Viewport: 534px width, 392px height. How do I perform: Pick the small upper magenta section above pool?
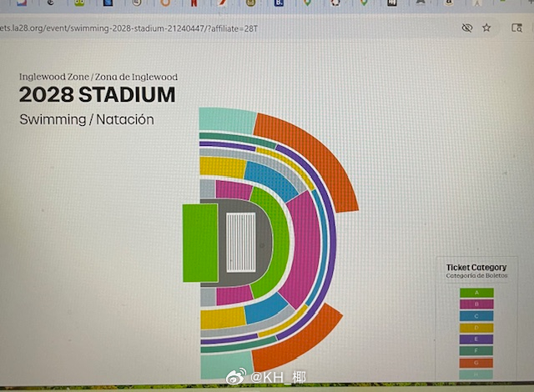click(x=234, y=190)
